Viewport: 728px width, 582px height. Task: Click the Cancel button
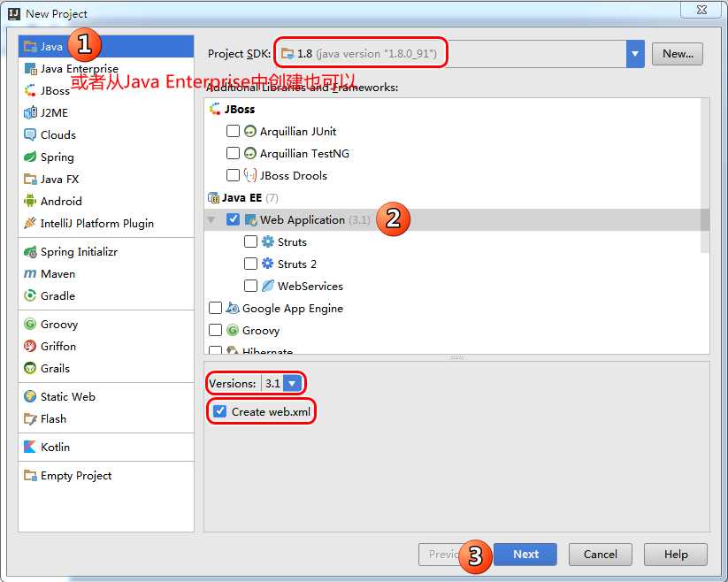click(601, 555)
